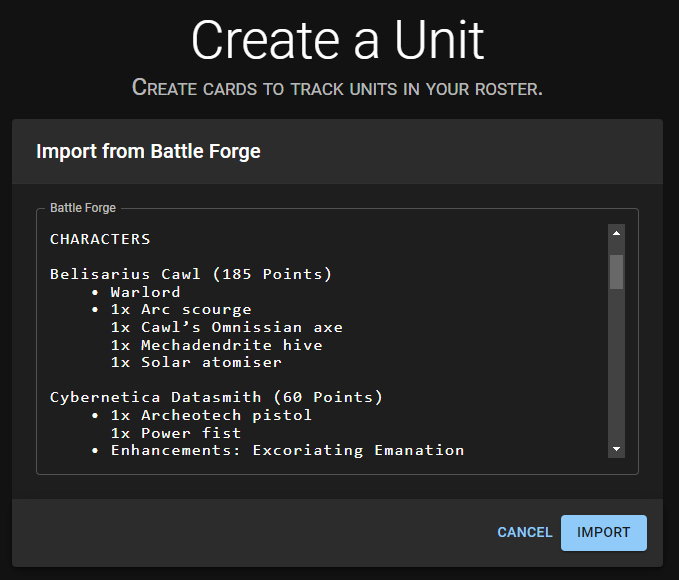Click the Cybernetica Datasmith (60 Points) line
The height and width of the screenshot is (580, 679).
point(216,397)
